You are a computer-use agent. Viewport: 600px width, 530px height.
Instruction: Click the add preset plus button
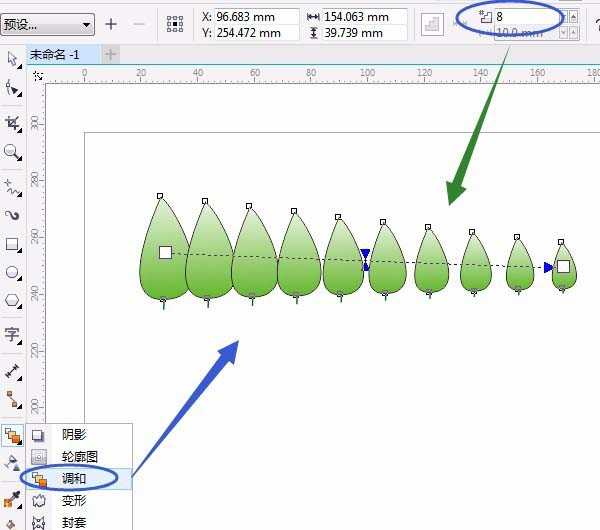(111, 24)
